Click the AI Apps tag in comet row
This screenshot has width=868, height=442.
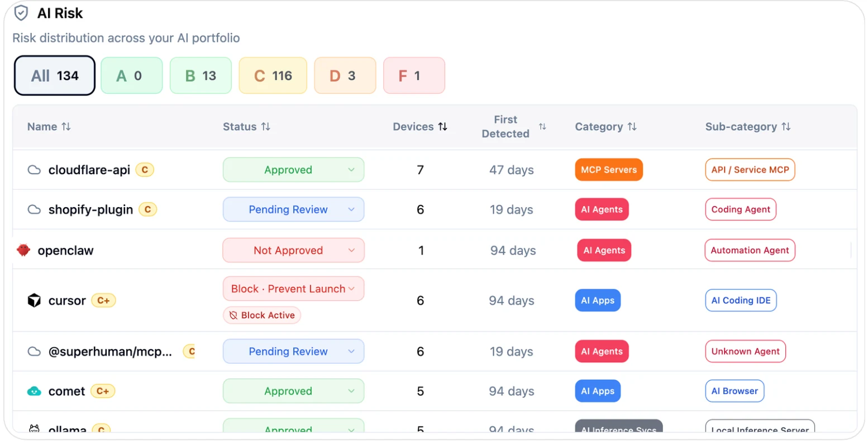coord(598,391)
